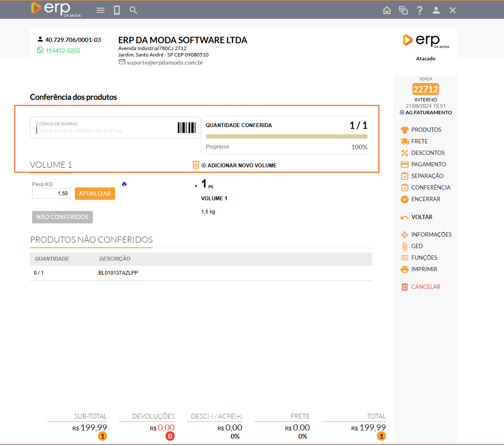
Task: Go to home via house icon
Action: pos(387,10)
